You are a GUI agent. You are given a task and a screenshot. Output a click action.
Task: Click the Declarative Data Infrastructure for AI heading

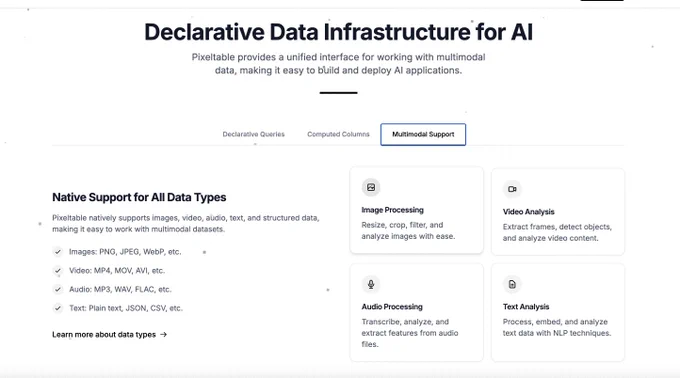coord(338,32)
